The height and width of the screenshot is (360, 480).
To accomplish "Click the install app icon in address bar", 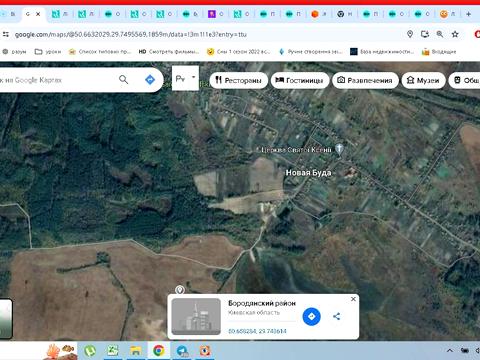I will tap(425, 34).
